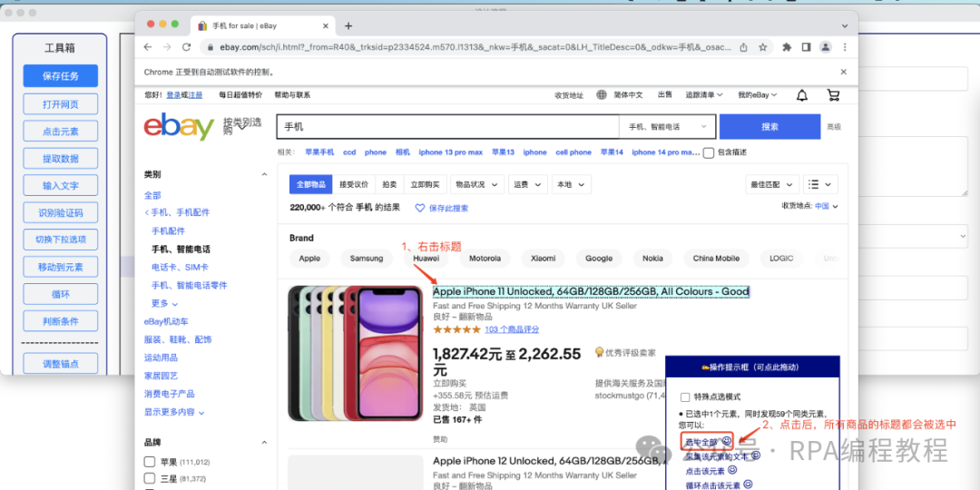Check the 特殊点选模式 checkbox
Viewport: 980px width, 490px height.
tap(685, 397)
